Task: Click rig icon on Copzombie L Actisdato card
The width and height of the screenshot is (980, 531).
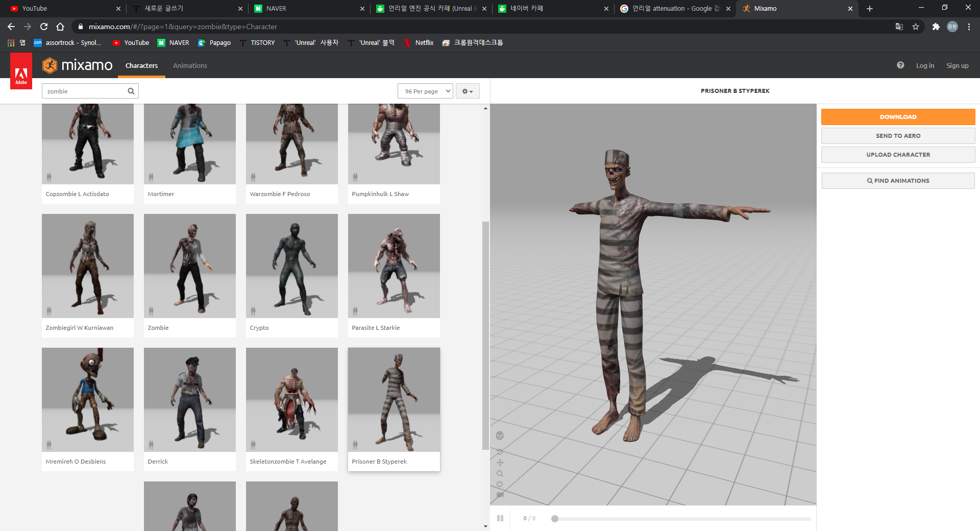Action: [x=49, y=177]
